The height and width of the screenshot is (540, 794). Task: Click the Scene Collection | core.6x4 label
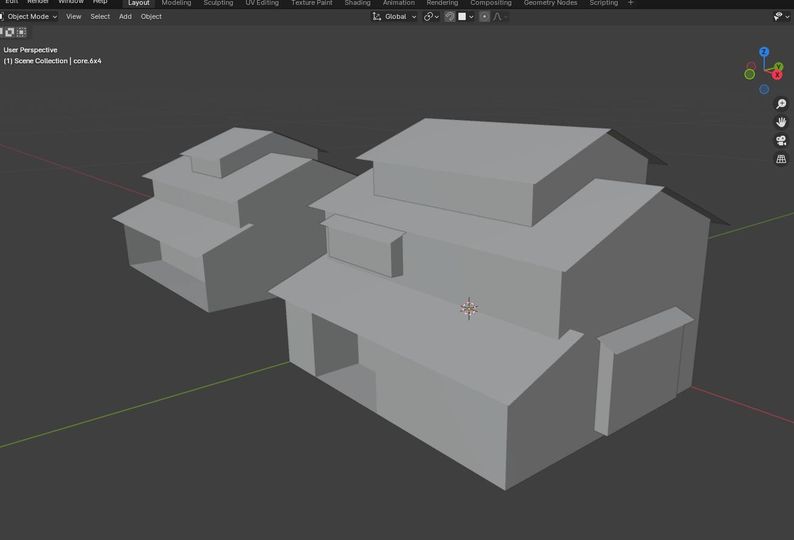click(x=52, y=61)
